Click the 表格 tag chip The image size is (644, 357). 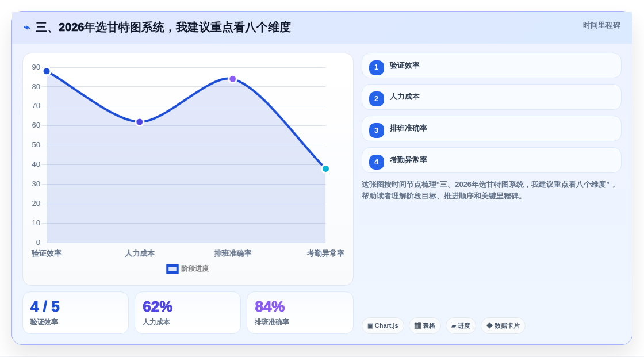click(425, 326)
